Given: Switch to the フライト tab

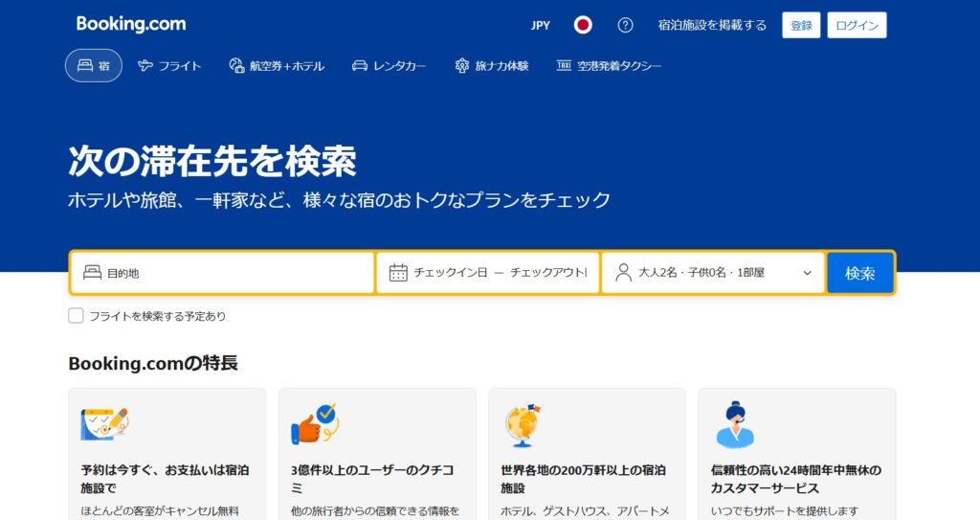Looking at the screenshot, I should coord(169,65).
